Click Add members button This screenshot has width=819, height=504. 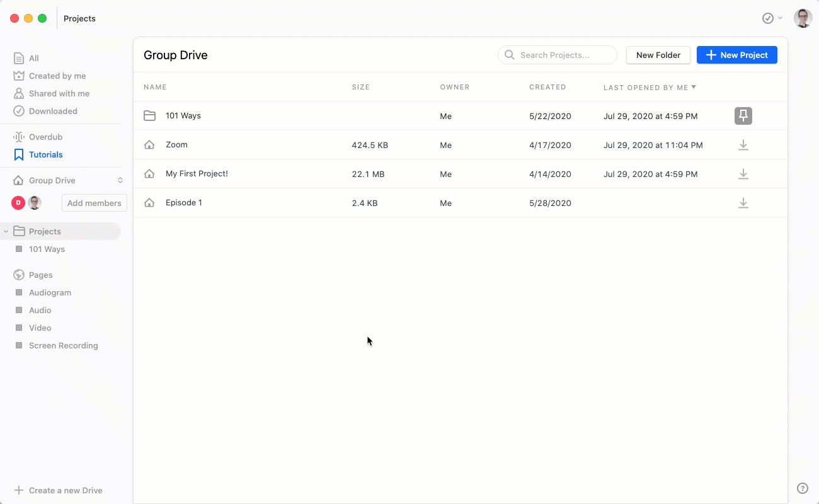click(94, 203)
